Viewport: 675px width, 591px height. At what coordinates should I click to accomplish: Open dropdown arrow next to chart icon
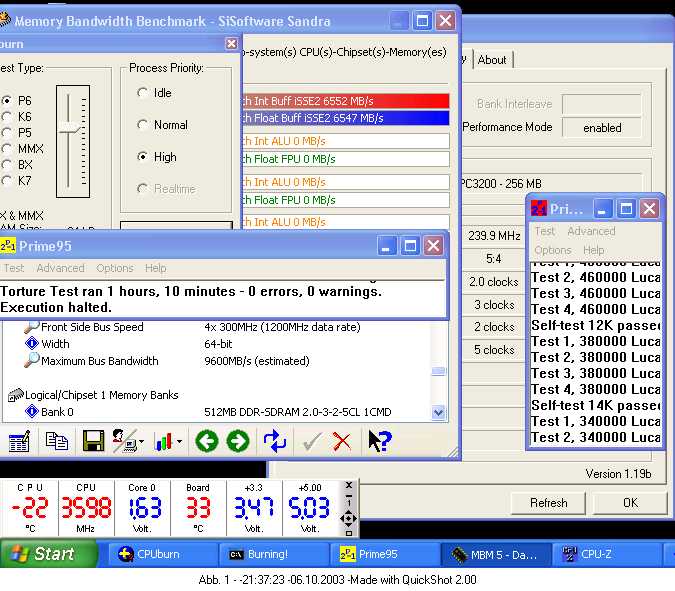point(179,442)
